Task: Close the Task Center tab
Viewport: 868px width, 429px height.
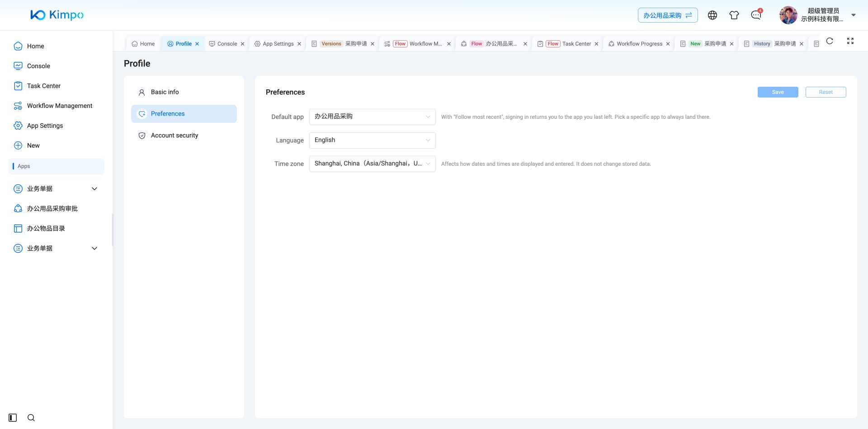Action: tap(596, 44)
